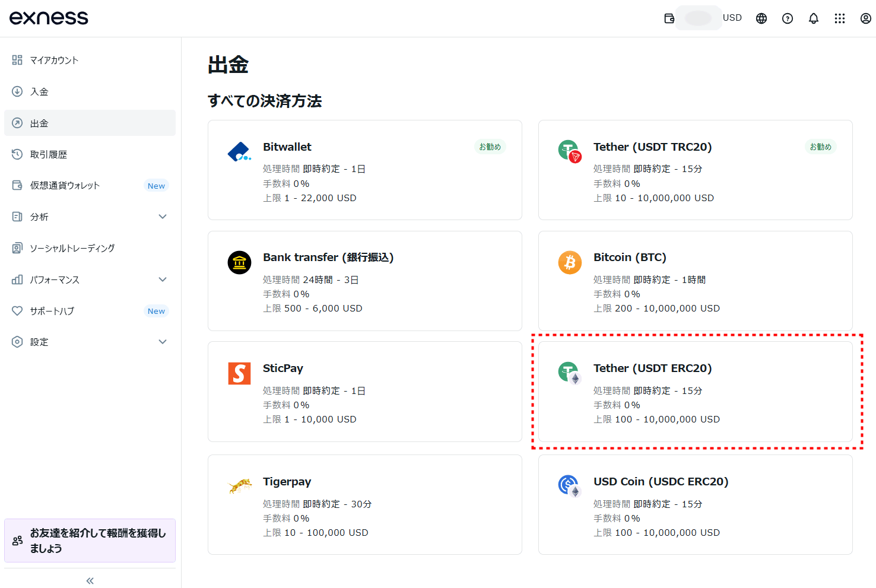Click the サポートハブ heart icon

(17, 311)
